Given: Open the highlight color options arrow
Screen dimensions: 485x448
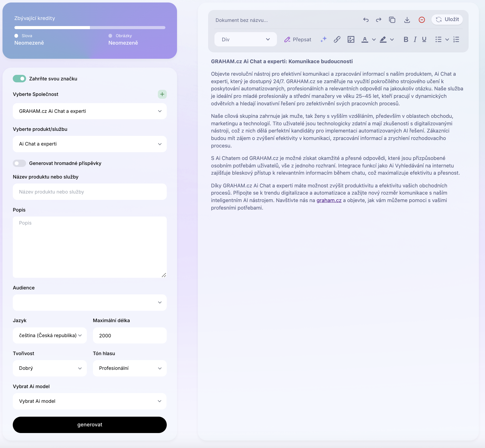Looking at the screenshot, I should click(x=392, y=40).
